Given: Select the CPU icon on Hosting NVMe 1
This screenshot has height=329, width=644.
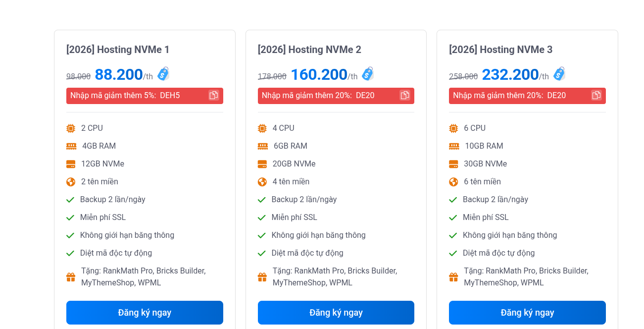Looking at the screenshot, I should 70,128.
